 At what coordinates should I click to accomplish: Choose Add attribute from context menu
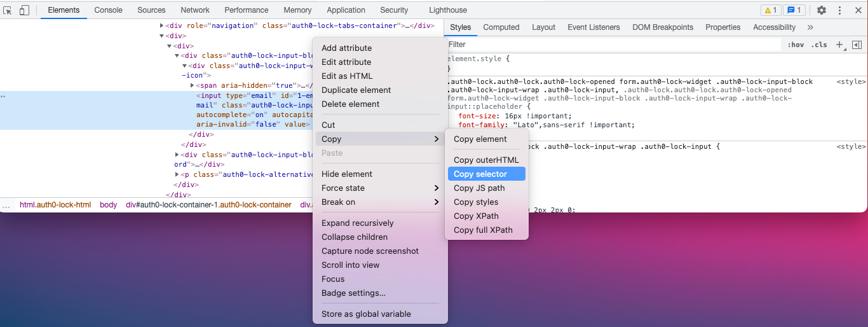tap(380, 48)
